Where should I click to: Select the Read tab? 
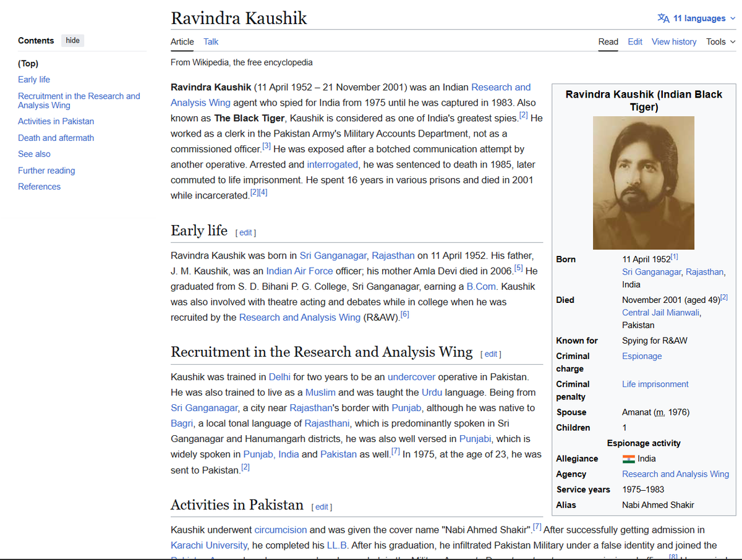tap(608, 42)
